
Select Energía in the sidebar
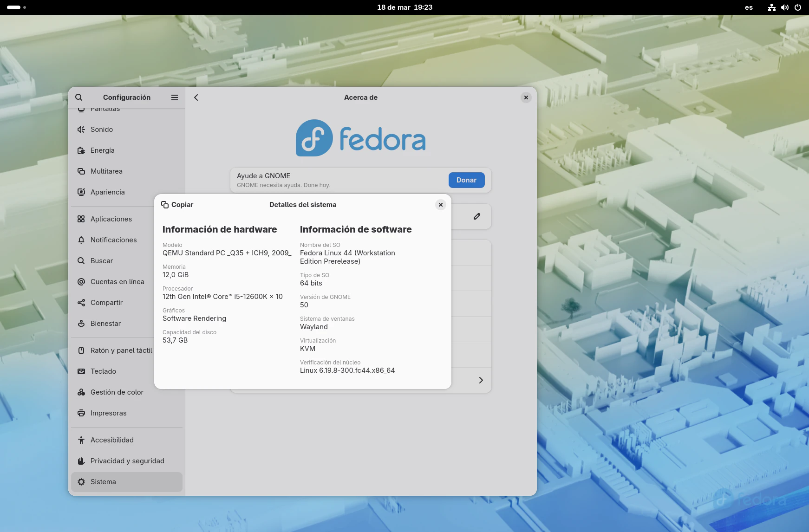[102, 150]
